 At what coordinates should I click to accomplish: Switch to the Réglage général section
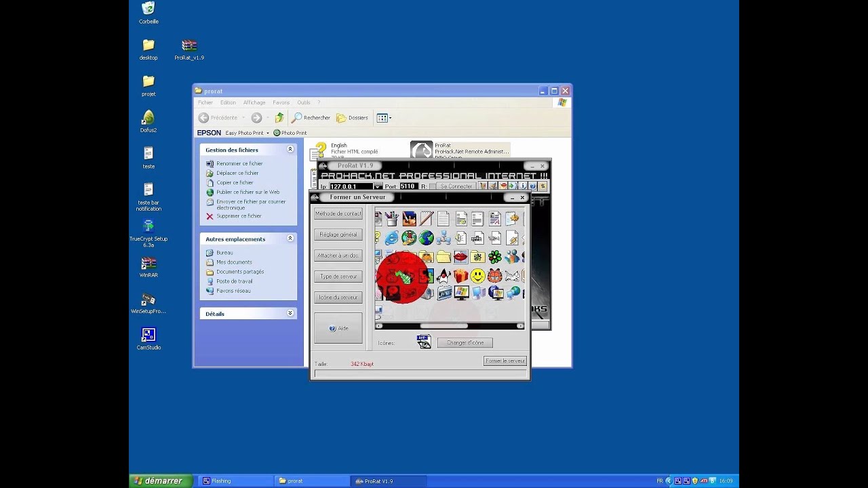[x=338, y=235]
